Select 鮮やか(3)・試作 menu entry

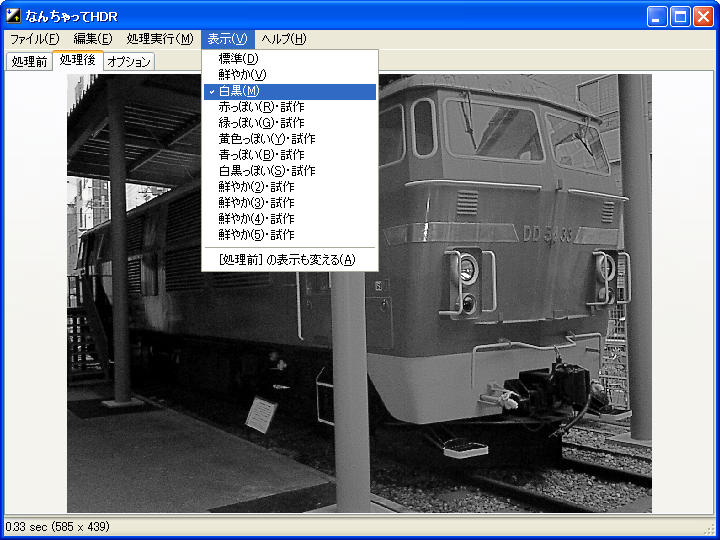(290, 203)
